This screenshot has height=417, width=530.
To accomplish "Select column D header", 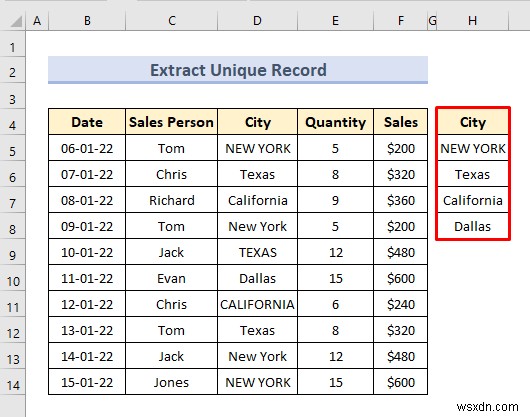I will [258, 21].
